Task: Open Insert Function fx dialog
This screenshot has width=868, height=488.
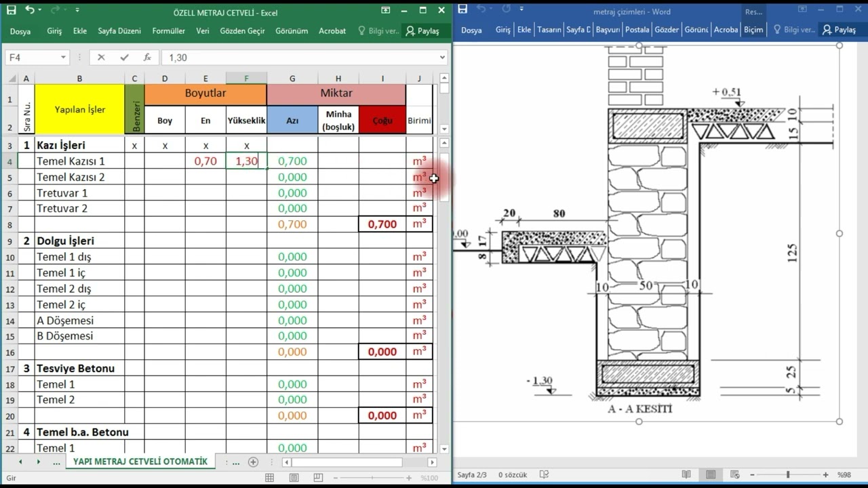Action: 147,58
